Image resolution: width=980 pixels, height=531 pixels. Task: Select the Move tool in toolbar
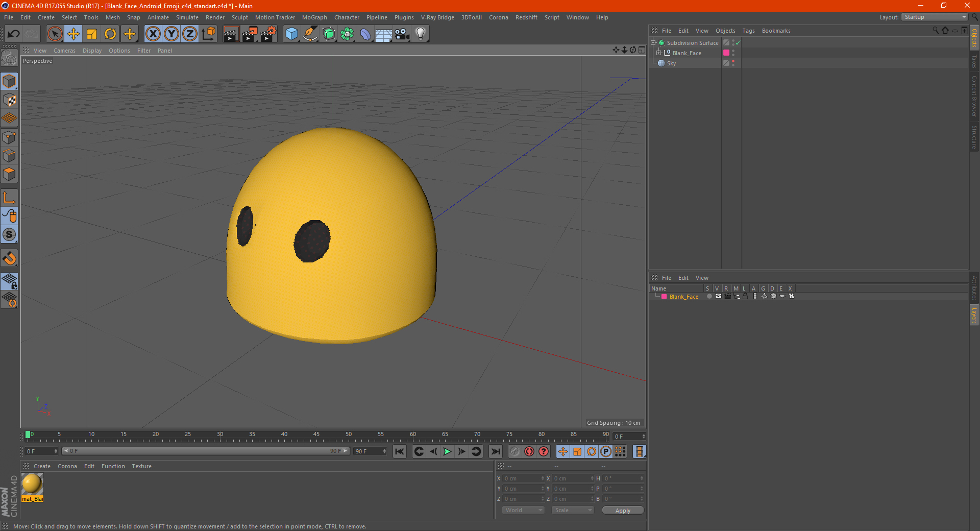pos(73,34)
